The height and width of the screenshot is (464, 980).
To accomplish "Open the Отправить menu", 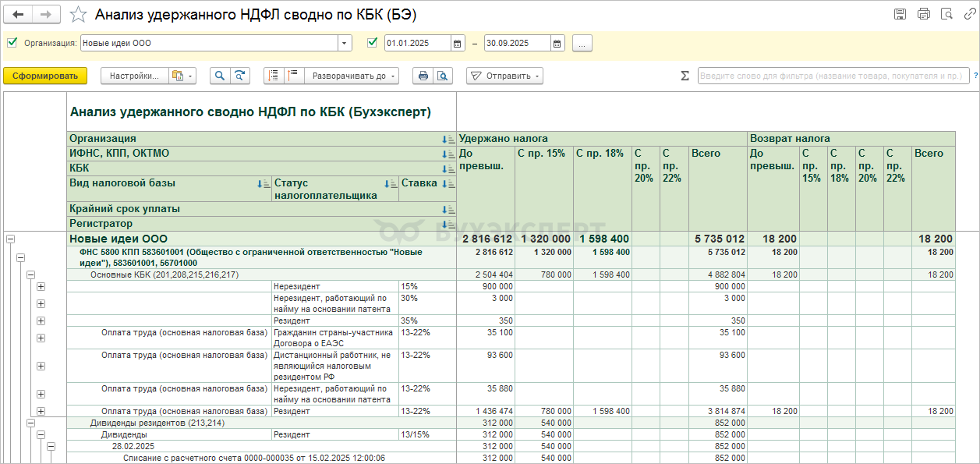I will (x=504, y=76).
